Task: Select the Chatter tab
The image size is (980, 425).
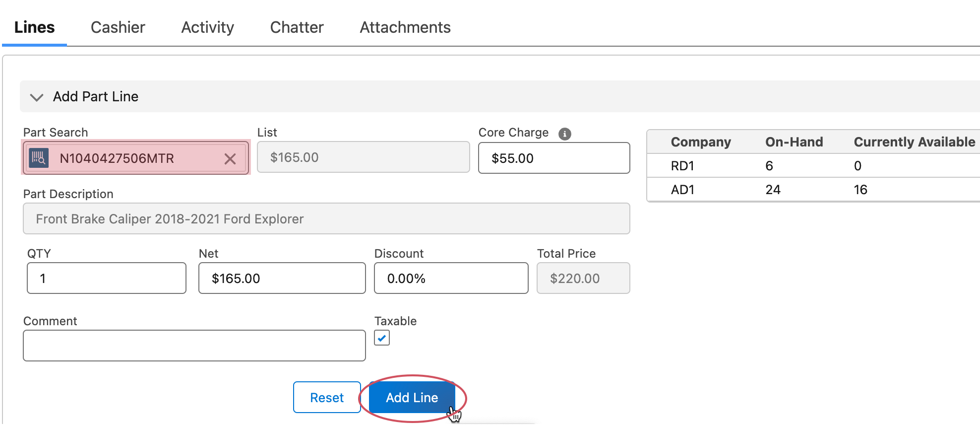Action: tap(297, 27)
